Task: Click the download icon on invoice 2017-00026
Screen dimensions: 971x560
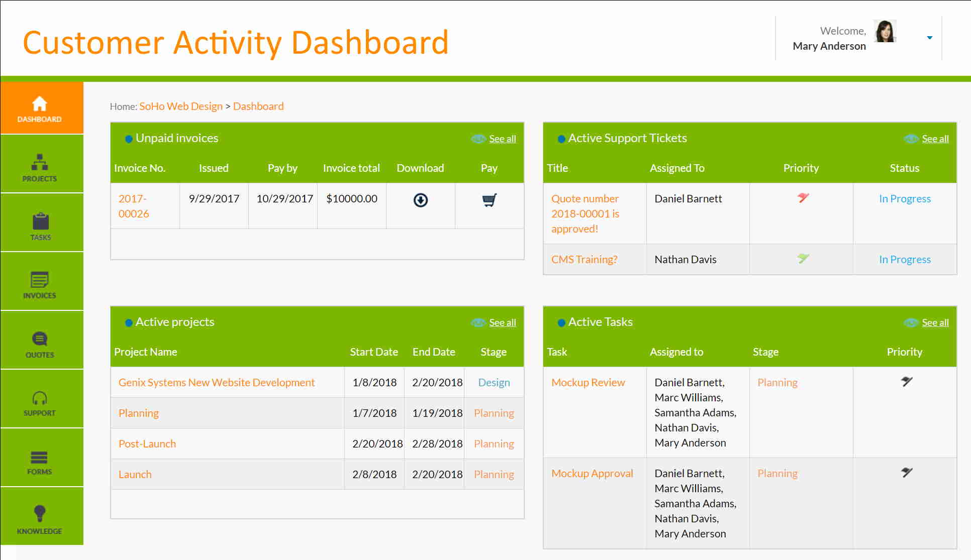Action: pos(420,200)
